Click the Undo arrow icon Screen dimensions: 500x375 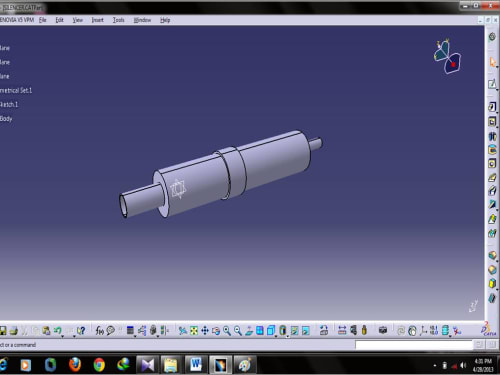tap(57, 331)
